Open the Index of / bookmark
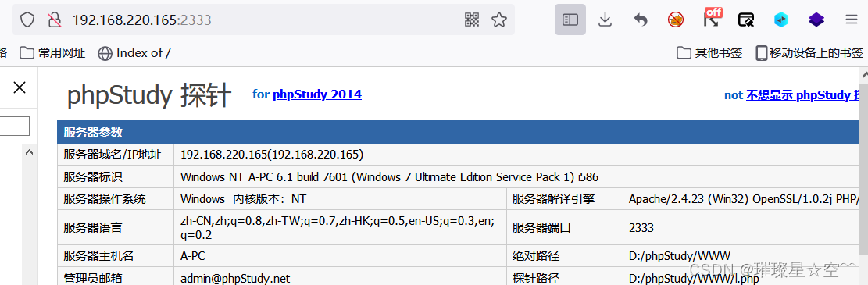 (134, 53)
